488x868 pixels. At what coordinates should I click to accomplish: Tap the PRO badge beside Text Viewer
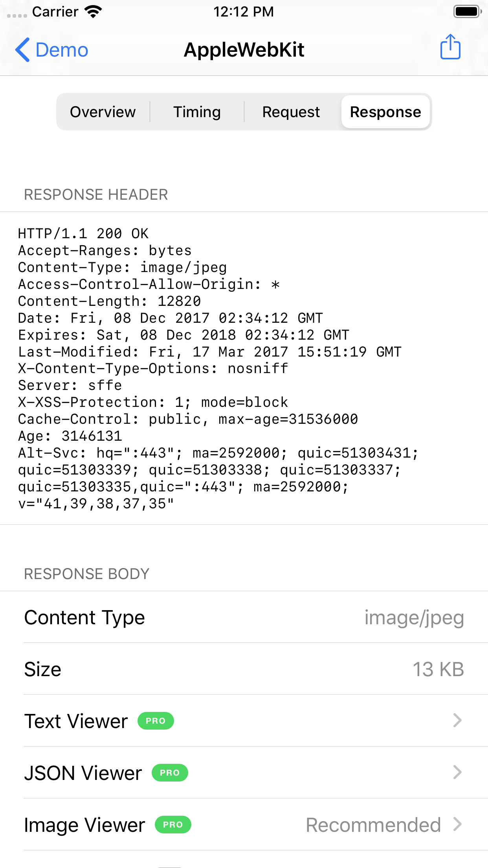point(155,721)
